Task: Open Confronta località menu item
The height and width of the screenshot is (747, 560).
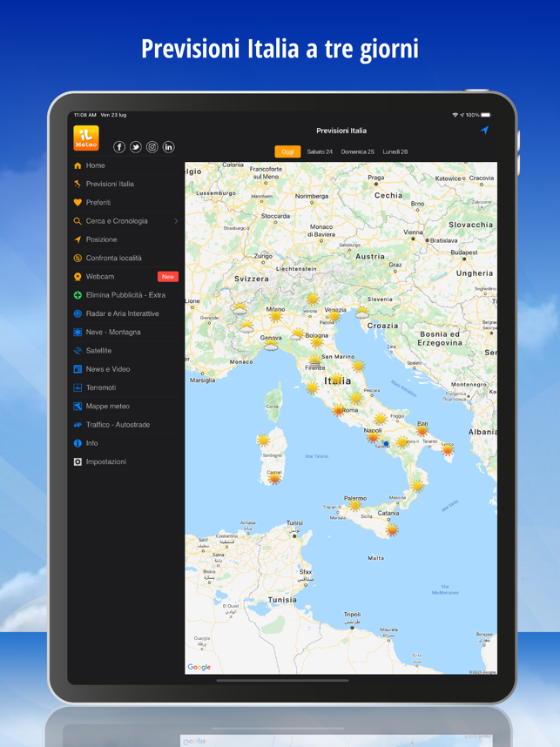Action: 125,259
